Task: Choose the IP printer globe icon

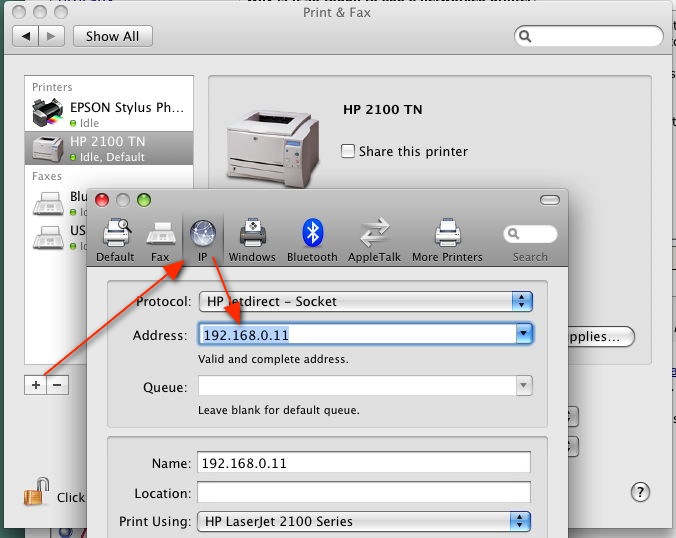Action: click(203, 241)
